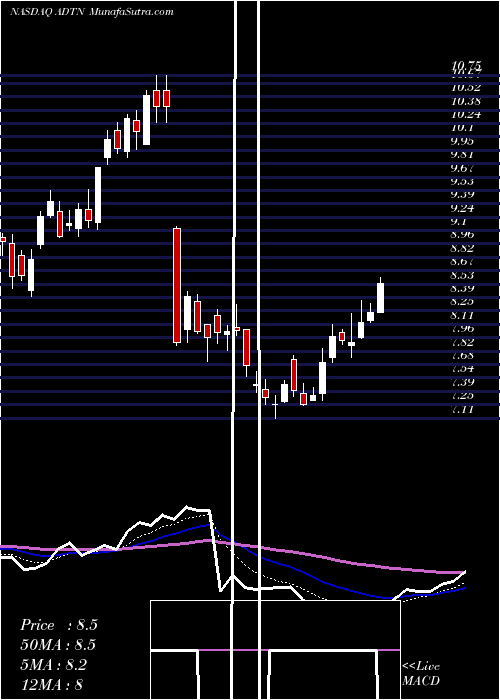
Task: Select the 7.68 price level label
Action: click(x=463, y=355)
